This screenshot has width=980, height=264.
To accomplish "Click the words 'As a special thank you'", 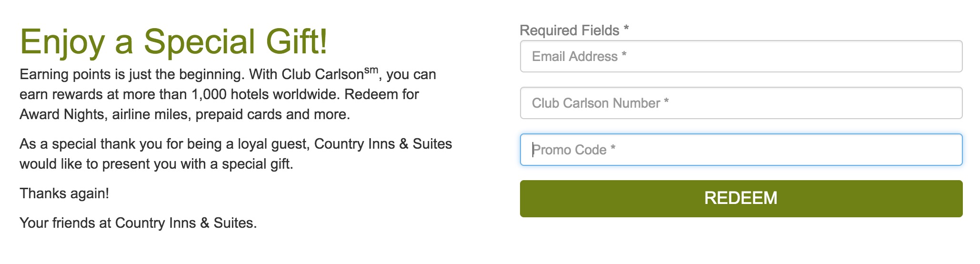I will (x=90, y=144).
